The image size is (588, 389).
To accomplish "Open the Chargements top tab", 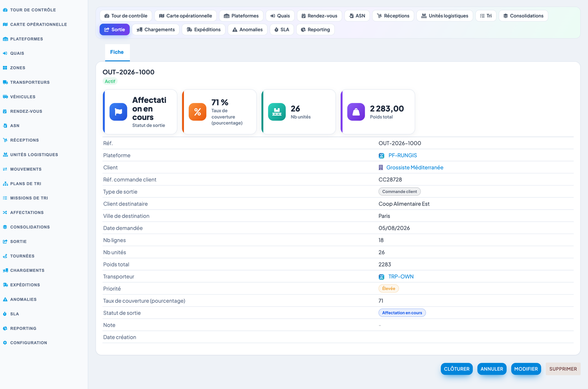I will [155, 30].
